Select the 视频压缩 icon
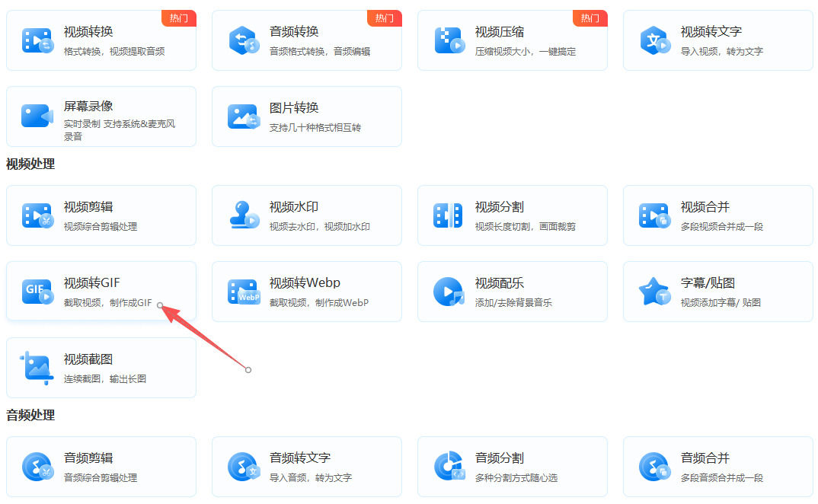This screenshot has width=818, height=504. click(x=449, y=40)
